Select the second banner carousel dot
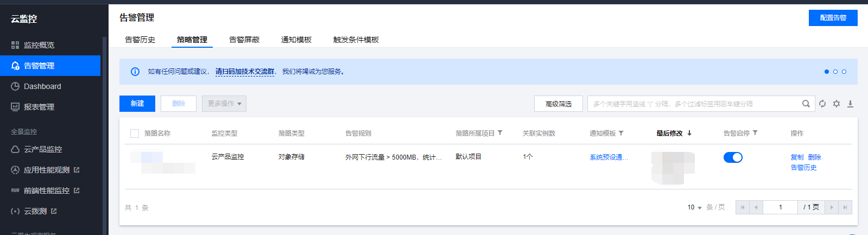The image size is (868, 235). (835, 72)
